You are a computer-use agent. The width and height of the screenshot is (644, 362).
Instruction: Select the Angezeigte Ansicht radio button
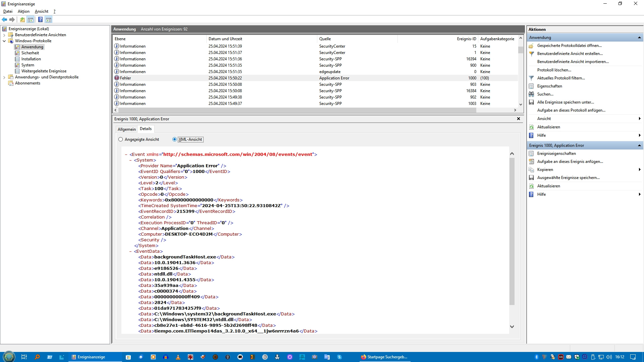[121, 139]
